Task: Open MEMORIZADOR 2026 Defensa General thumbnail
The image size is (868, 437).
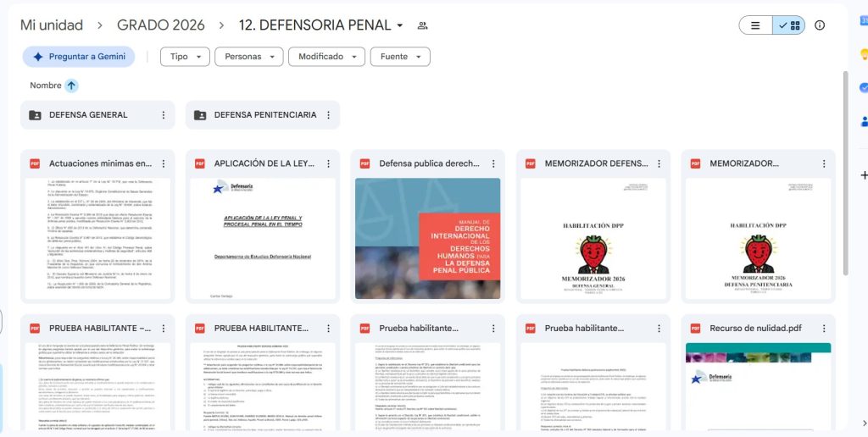Action: click(x=593, y=239)
